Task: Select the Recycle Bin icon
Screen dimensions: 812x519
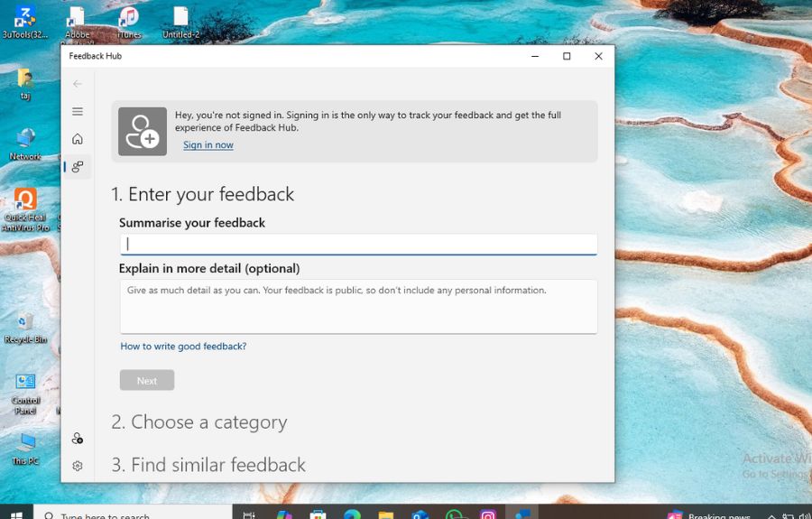Action: (25, 329)
